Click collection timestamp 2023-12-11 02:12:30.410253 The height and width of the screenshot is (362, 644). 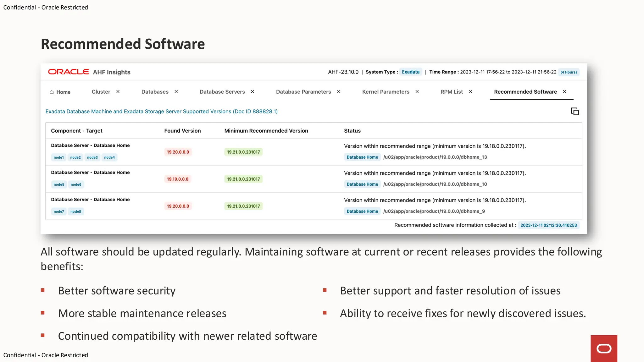click(x=549, y=225)
